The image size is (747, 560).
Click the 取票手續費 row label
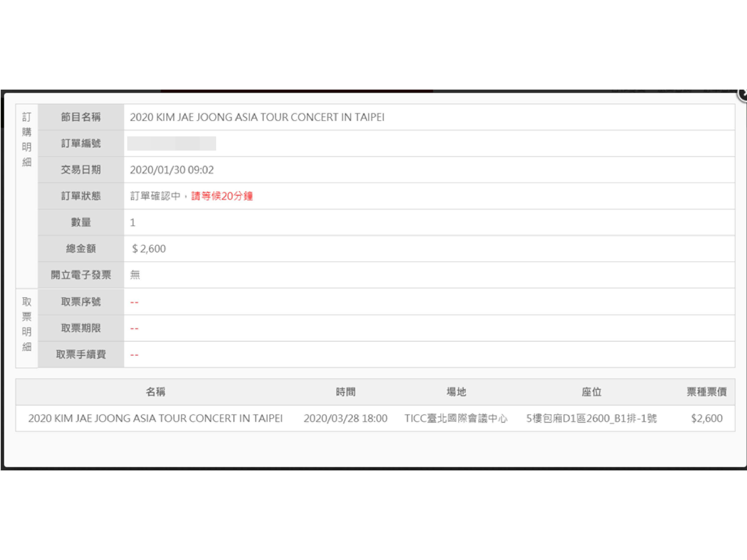81,354
